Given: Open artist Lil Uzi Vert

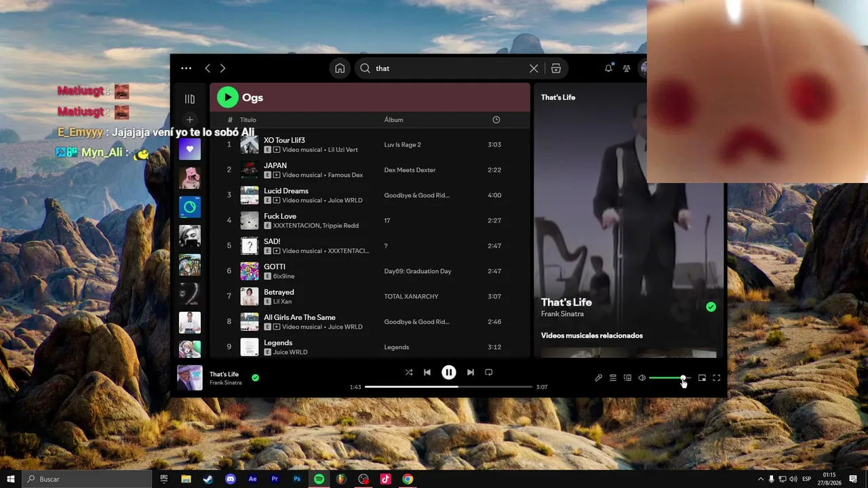Looking at the screenshot, I should point(343,150).
